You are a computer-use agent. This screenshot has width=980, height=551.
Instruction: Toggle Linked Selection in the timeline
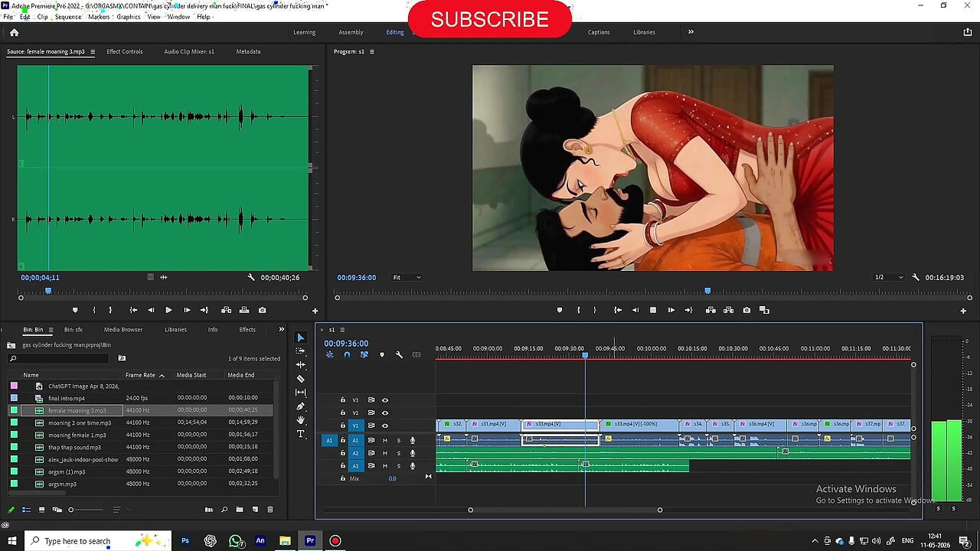pos(364,354)
